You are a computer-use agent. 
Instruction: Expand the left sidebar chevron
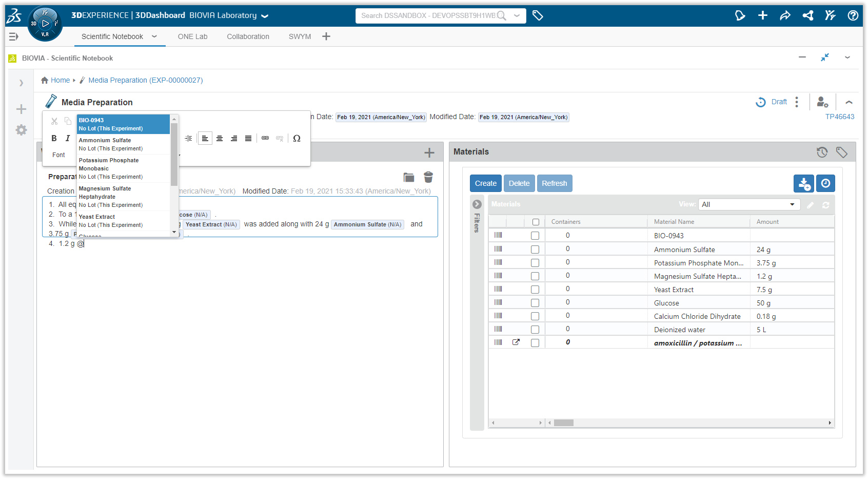pyautogui.click(x=21, y=83)
